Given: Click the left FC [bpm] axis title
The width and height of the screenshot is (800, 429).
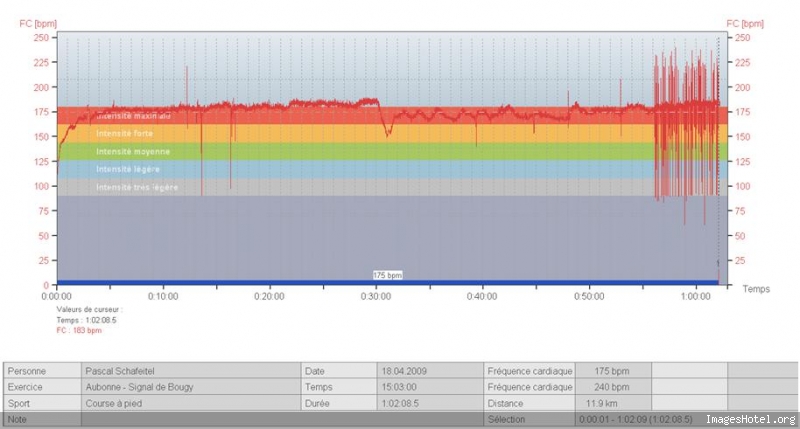Looking at the screenshot, I should click(38, 23).
